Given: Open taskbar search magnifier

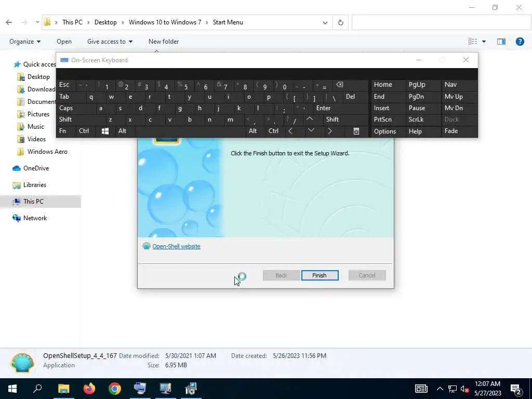Looking at the screenshot, I should 37,389.
